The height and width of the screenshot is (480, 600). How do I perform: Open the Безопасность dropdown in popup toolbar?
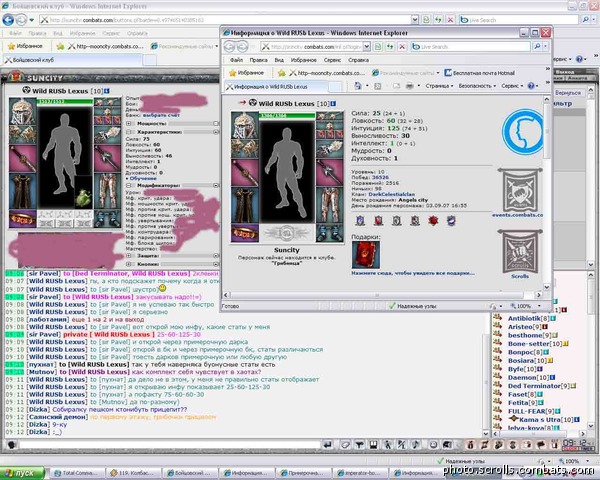tap(477, 86)
